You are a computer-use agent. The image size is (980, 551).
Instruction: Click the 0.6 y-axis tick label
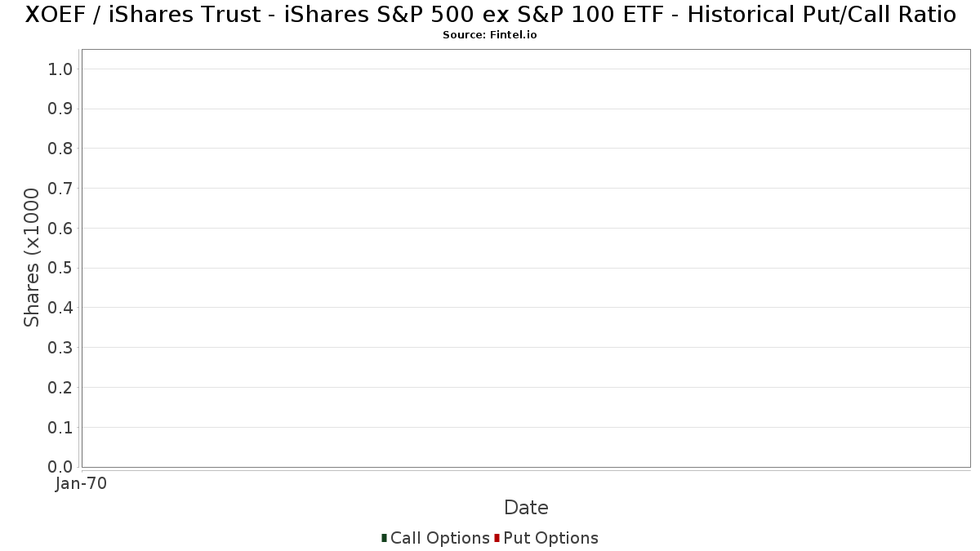pyautogui.click(x=61, y=229)
